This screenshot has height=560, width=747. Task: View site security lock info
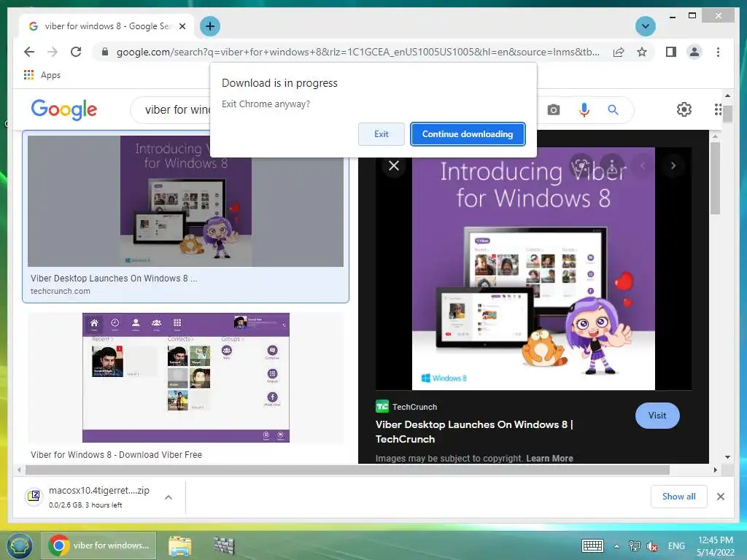(105, 52)
